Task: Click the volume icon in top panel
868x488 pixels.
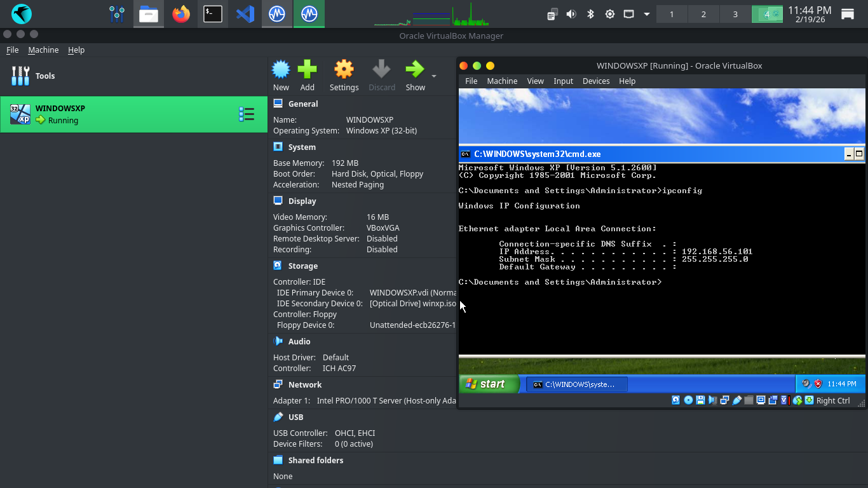Action: (x=571, y=14)
